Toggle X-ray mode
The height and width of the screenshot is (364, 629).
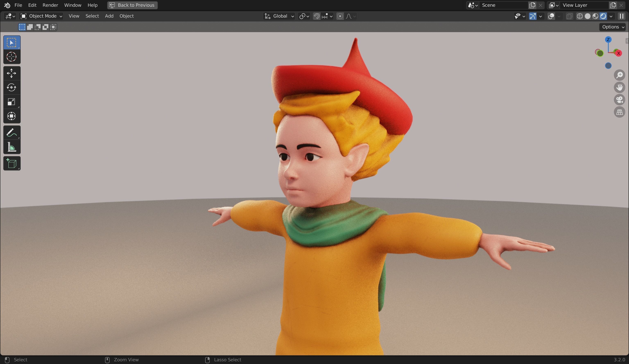pyautogui.click(x=569, y=16)
